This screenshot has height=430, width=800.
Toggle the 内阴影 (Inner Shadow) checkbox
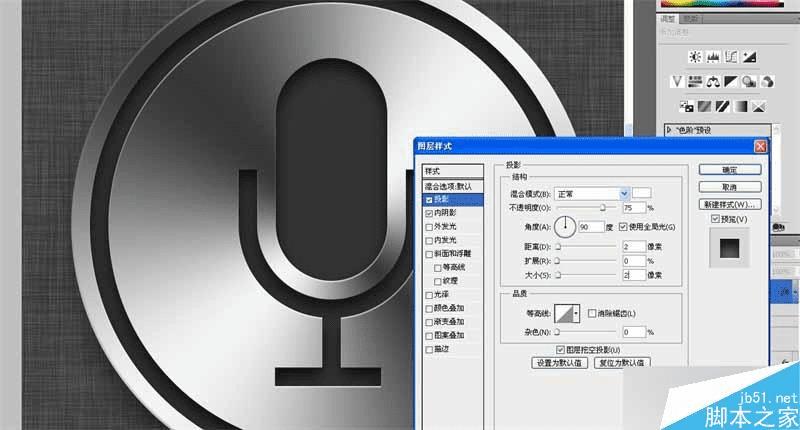tap(429, 213)
